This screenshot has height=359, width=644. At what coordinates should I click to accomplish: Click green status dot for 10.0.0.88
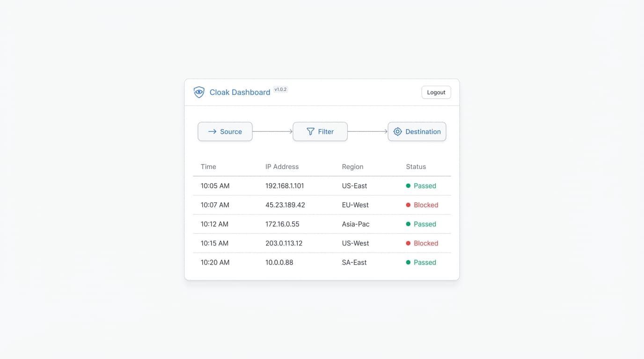coord(408,263)
